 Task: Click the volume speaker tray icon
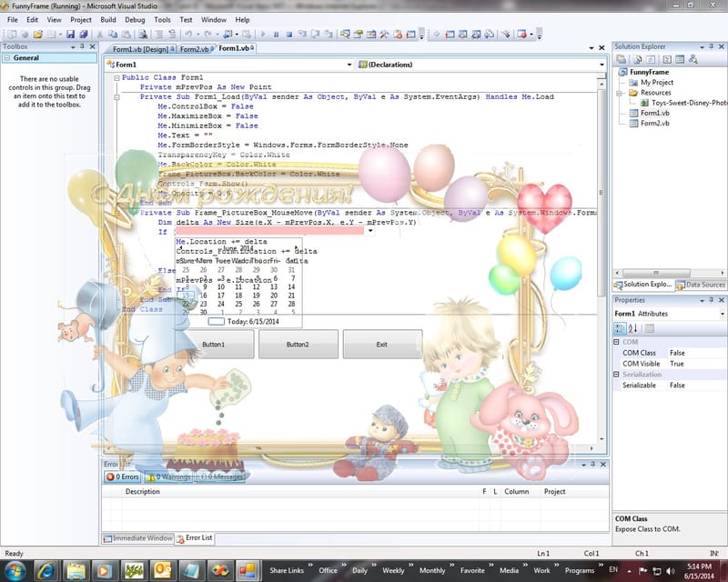click(670, 571)
